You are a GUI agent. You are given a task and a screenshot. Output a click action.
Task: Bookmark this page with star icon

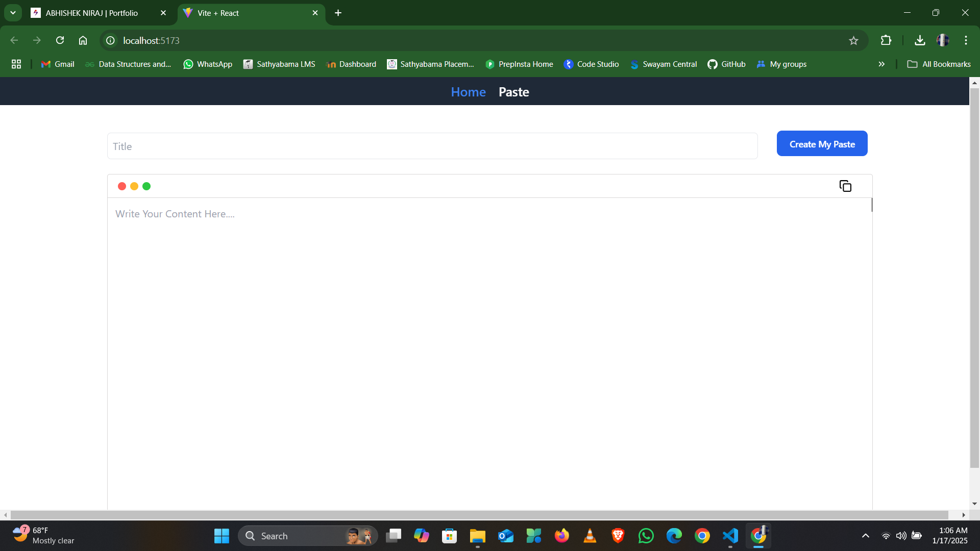(x=853, y=41)
